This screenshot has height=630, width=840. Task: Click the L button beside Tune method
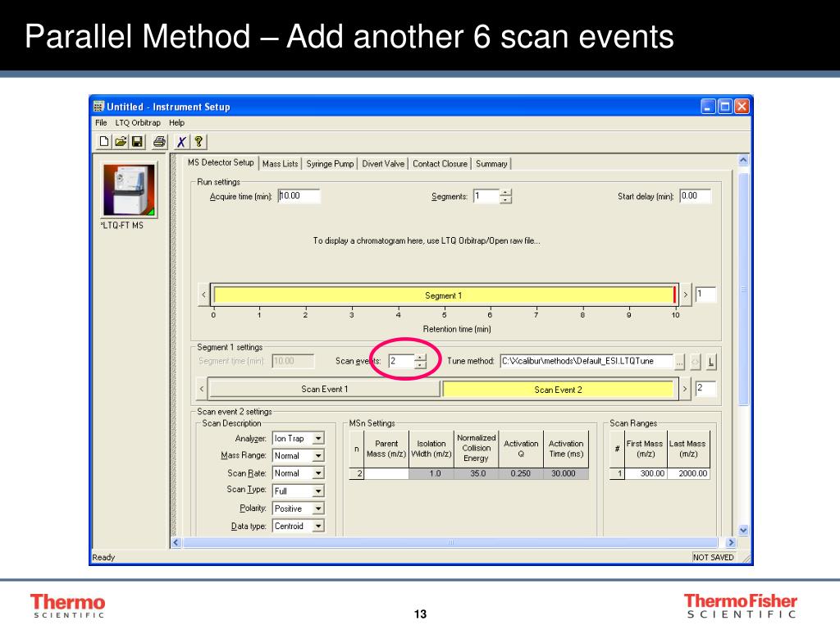click(x=710, y=362)
